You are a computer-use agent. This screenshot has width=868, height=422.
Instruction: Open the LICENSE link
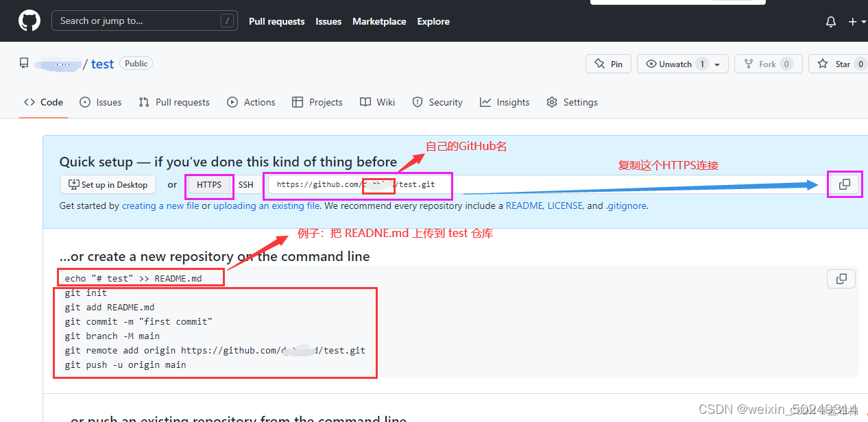(x=566, y=206)
